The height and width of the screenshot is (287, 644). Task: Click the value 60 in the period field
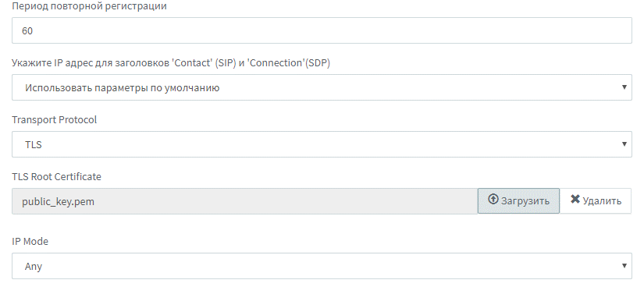click(x=27, y=30)
